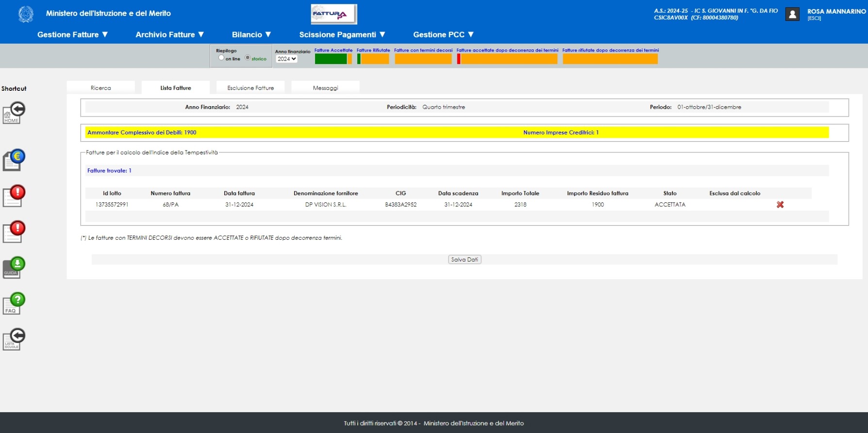The width and height of the screenshot is (868, 433).
Task: Expand the Scissione Pagamenti menu
Action: click(342, 34)
